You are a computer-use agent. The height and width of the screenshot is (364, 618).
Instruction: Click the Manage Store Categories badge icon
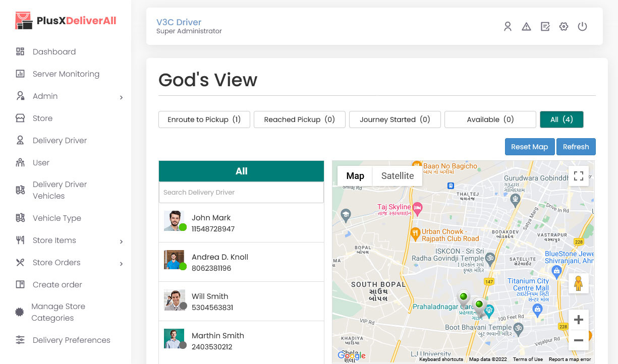pos(20,312)
